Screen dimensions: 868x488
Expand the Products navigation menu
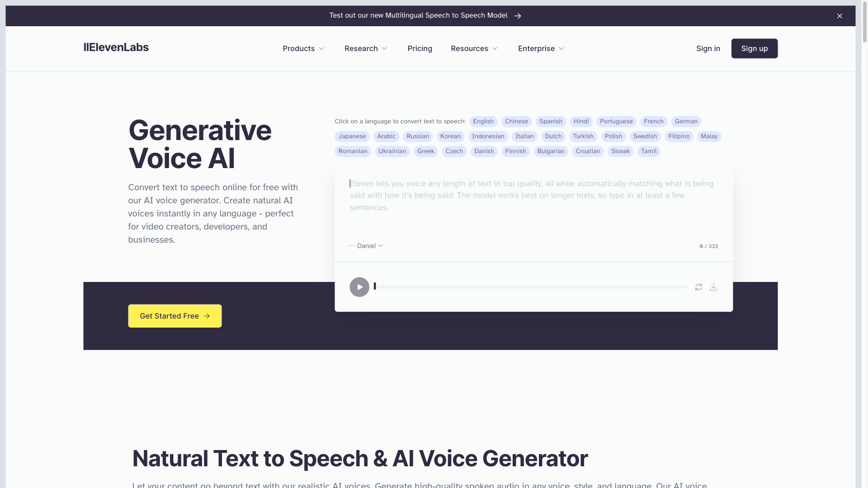[303, 48]
